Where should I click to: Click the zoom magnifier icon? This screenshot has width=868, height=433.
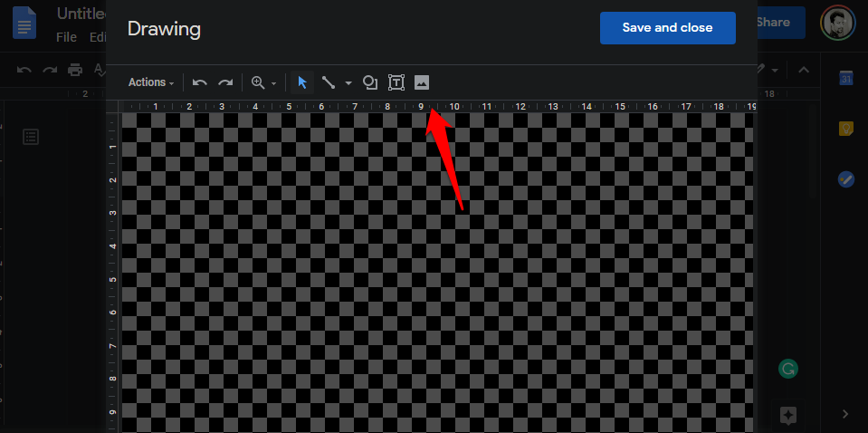pyautogui.click(x=258, y=82)
